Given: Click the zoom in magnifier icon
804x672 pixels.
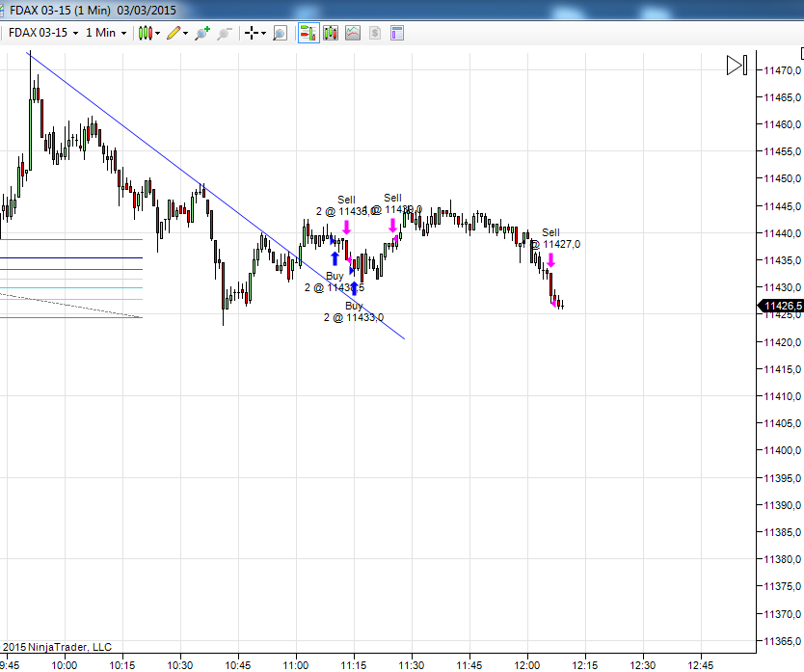Looking at the screenshot, I should (x=202, y=34).
